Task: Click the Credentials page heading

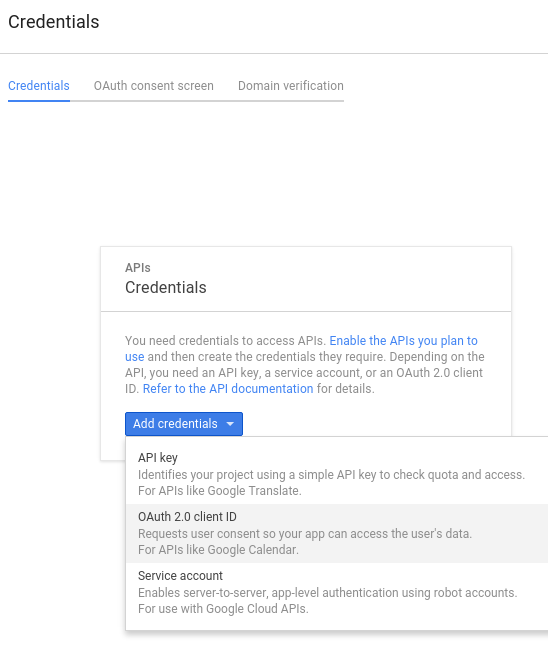Action: [x=54, y=22]
